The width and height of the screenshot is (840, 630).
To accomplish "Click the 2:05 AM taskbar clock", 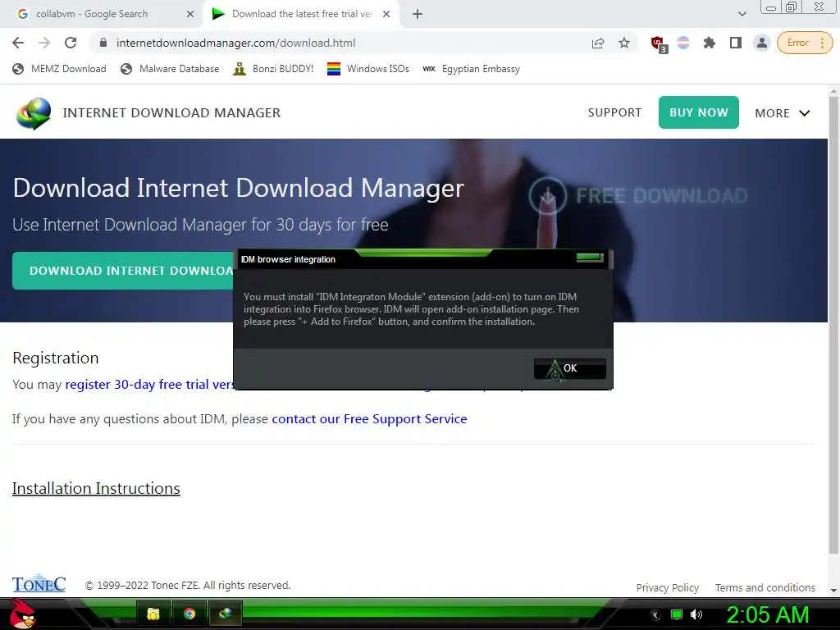I will [x=767, y=614].
